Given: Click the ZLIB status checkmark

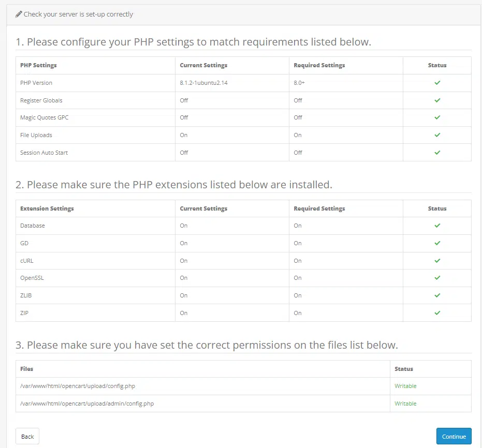Looking at the screenshot, I should click(x=437, y=295).
